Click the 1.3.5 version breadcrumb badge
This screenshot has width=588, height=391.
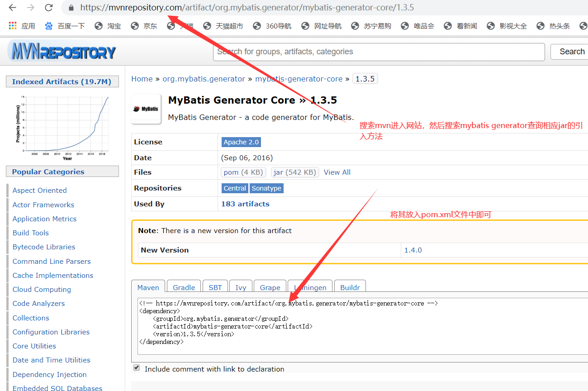[365, 79]
